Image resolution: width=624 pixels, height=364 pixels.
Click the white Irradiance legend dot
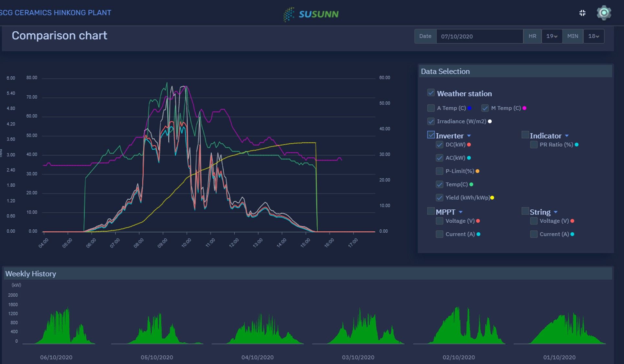coord(490,121)
